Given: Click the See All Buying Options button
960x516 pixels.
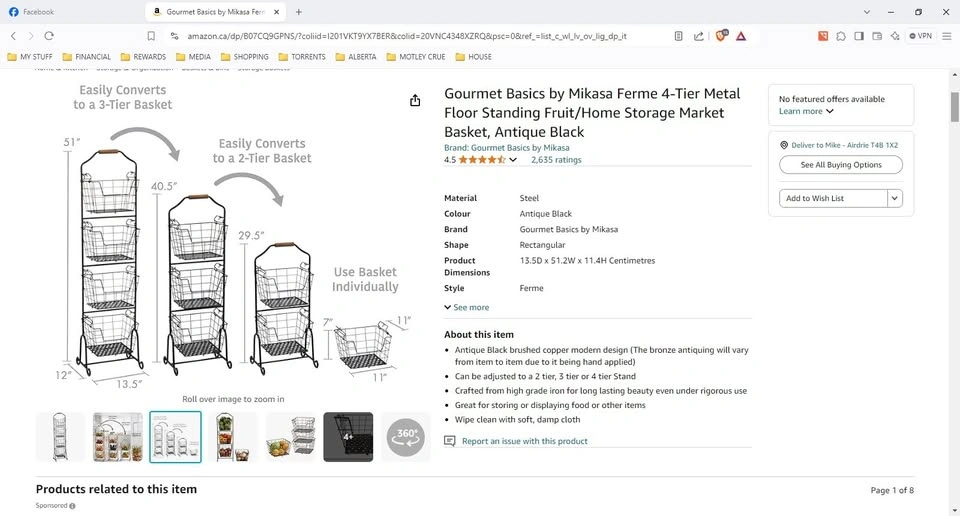Looking at the screenshot, I should 840,165.
